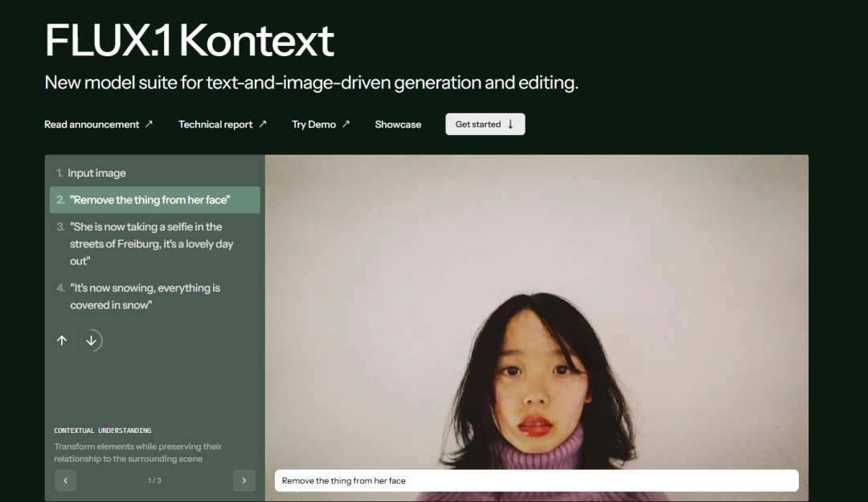Select step 1 Input image

pos(154,173)
